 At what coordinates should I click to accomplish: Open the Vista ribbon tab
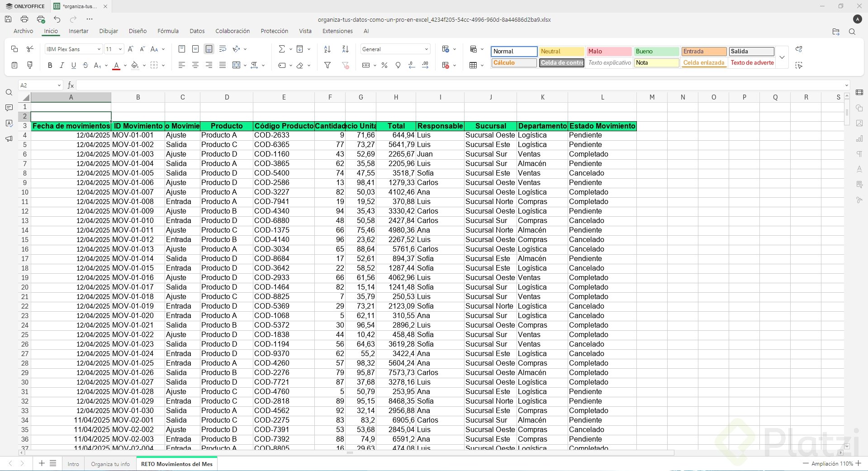coord(305,31)
